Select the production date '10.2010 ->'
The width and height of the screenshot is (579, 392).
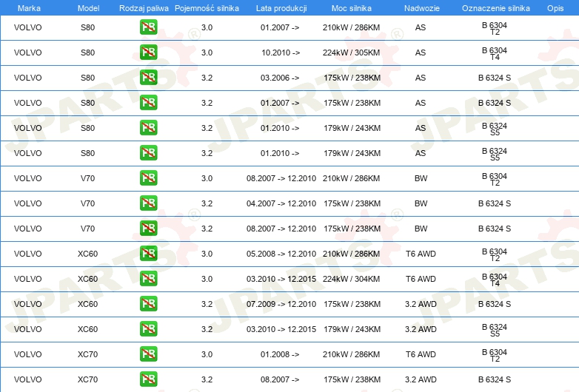point(281,53)
